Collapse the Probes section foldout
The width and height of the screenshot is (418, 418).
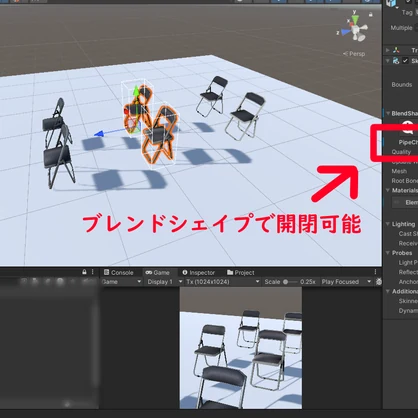pos(388,253)
